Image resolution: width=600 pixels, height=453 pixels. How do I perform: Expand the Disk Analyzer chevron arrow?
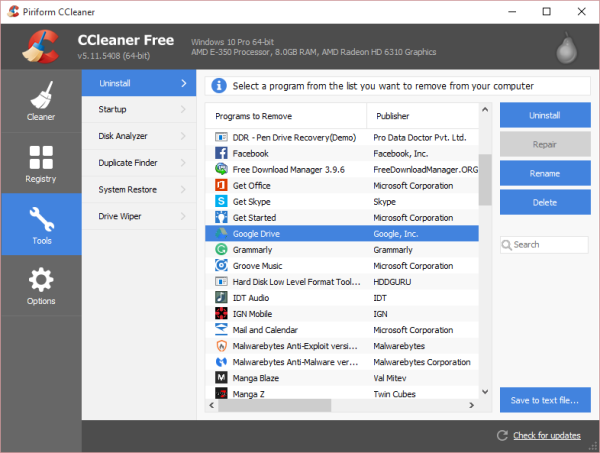click(183, 136)
